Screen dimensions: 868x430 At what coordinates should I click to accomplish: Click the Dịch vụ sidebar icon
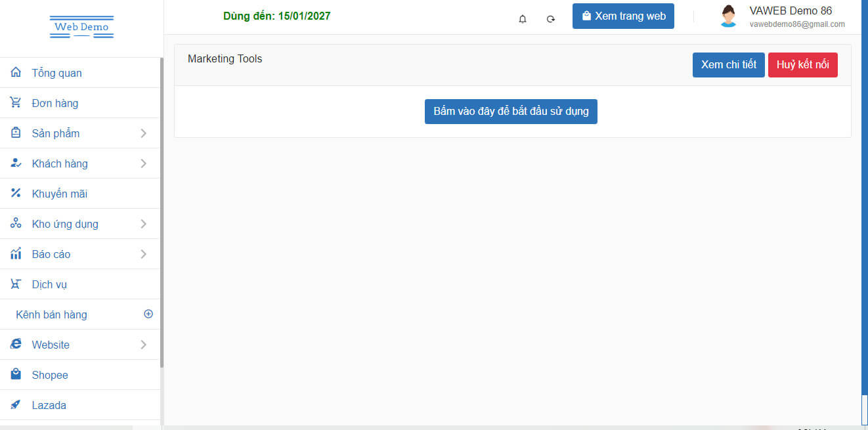coord(16,284)
